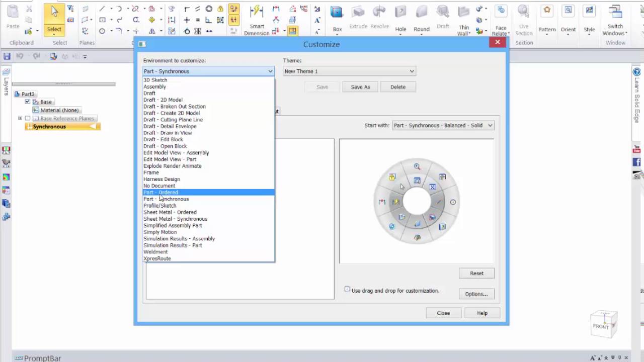
Task: Click the Hole feature icon
Action: point(400,12)
